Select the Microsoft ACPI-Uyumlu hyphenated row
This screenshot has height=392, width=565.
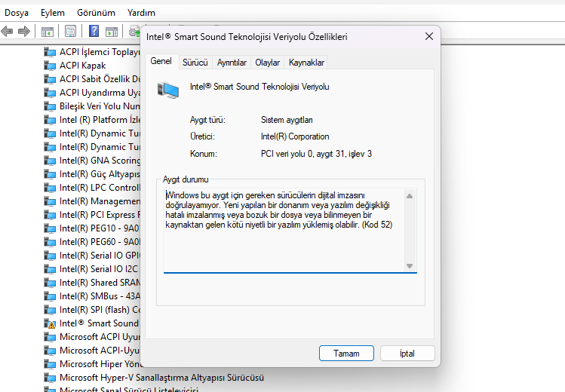tap(92, 351)
